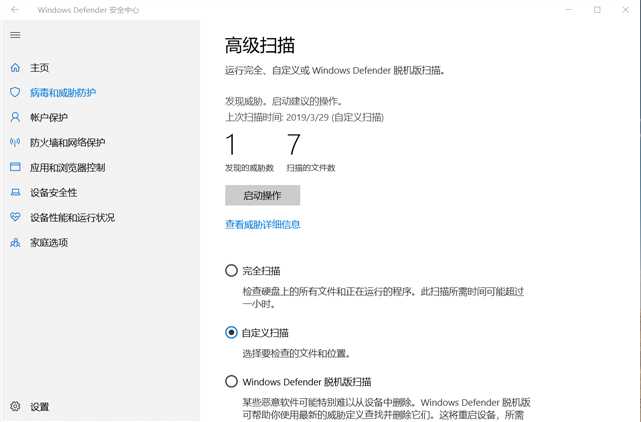The image size is (641, 422).
Task: Click the shield virus protection icon
Action: pyautogui.click(x=15, y=92)
